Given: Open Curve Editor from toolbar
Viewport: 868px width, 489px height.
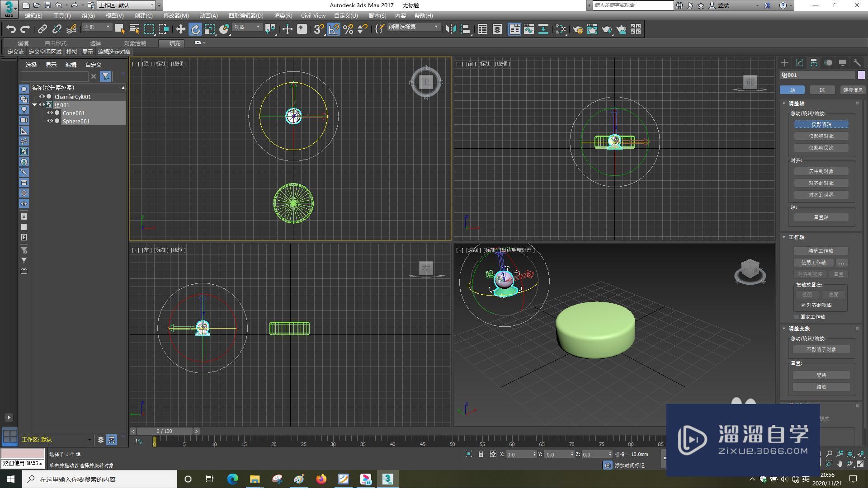Looking at the screenshot, I should coord(528,29).
